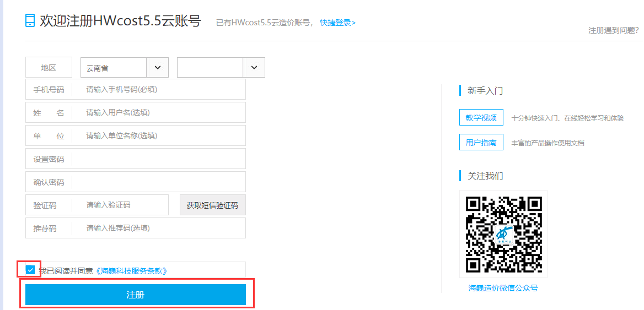The image size is (644, 310).
Task: Click the 推荐码 label
Action: 45,229
